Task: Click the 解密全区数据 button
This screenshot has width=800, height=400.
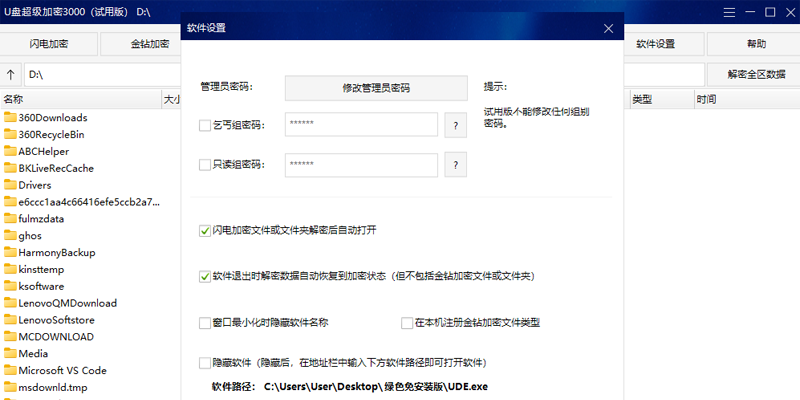Action: point(749,75)
